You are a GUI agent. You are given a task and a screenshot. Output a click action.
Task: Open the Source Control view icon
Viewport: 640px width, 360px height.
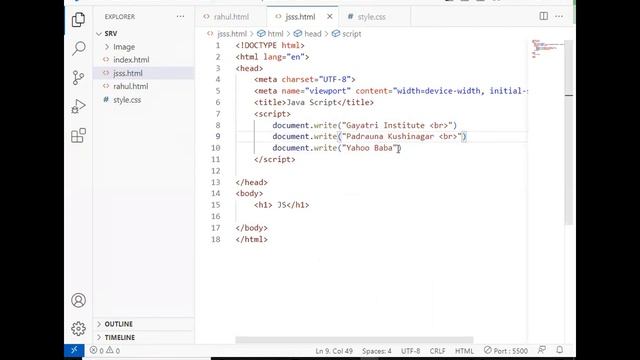pyautogui.click(x=78, y=77)
